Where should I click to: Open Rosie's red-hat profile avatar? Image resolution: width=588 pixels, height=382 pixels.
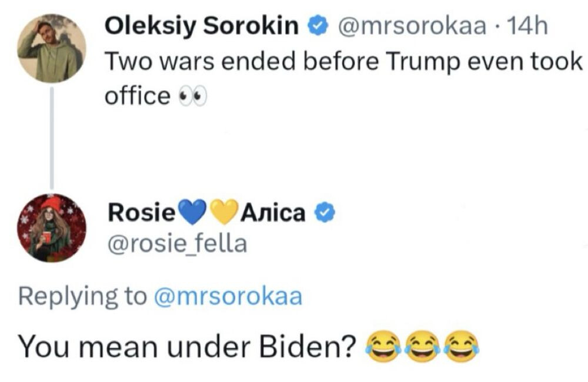(x=52, y=227)
